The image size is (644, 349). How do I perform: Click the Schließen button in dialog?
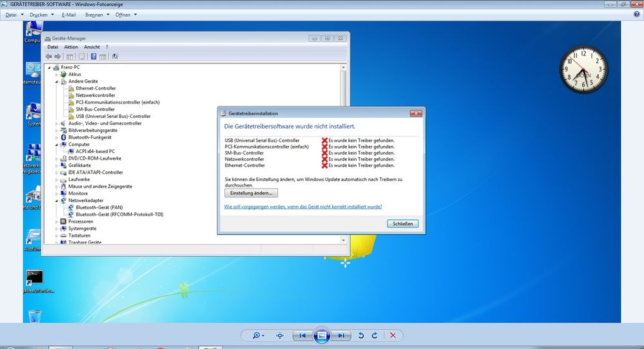402,223
